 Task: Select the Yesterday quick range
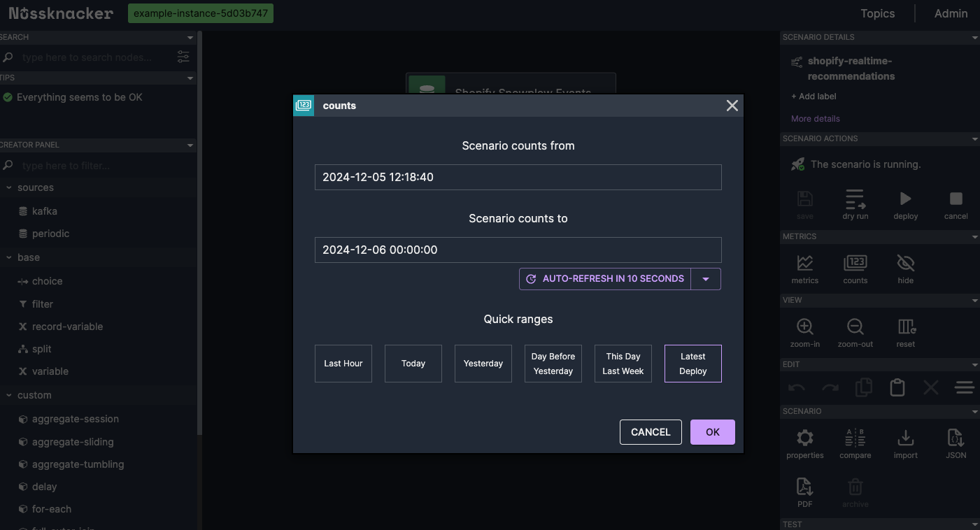483,364
